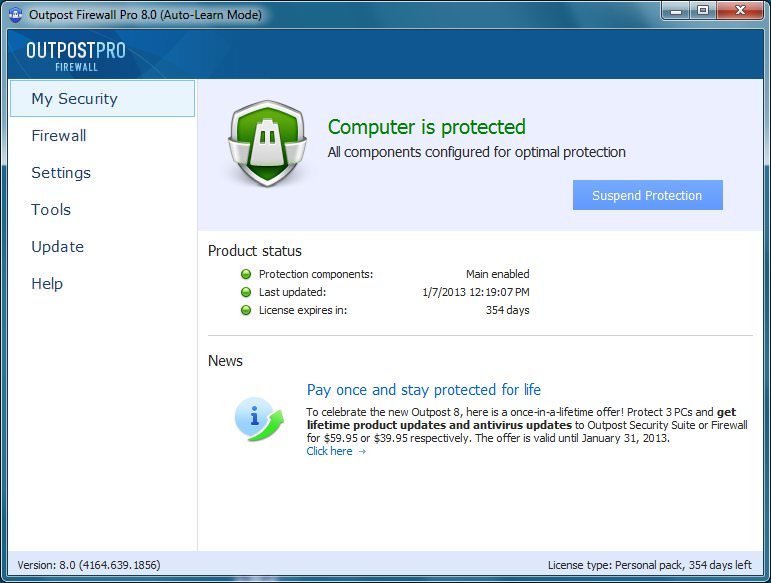Screen dimensions: 771x583
Task: Click the Computer is protected heading
Action: click(x=427, y=127)
